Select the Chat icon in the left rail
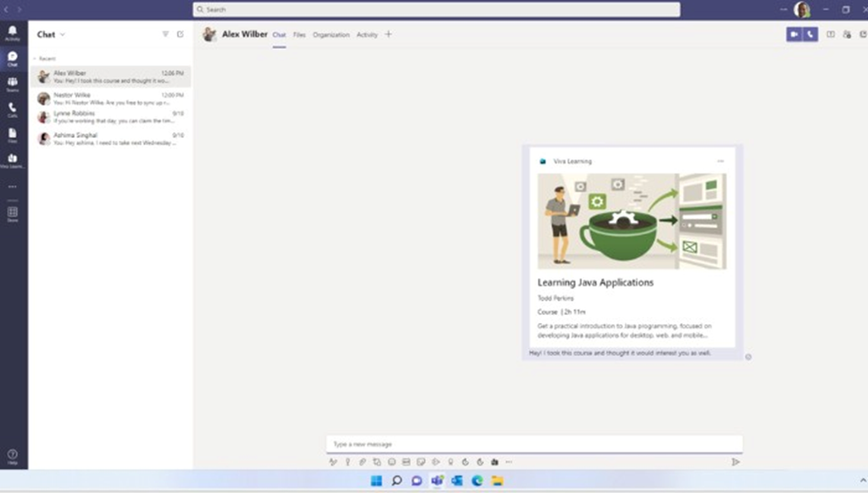The height and width of the screenshot is (493, 868). 12,59
